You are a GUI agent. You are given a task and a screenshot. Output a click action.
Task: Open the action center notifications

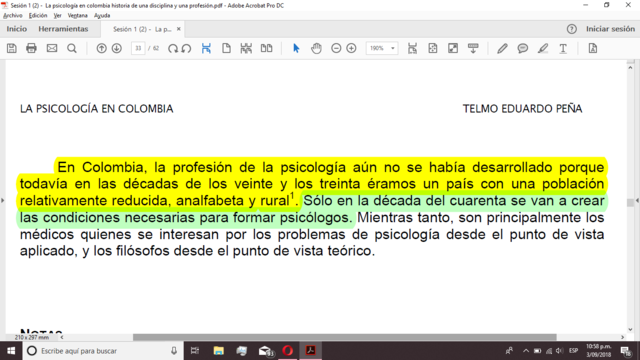[626, 351]
